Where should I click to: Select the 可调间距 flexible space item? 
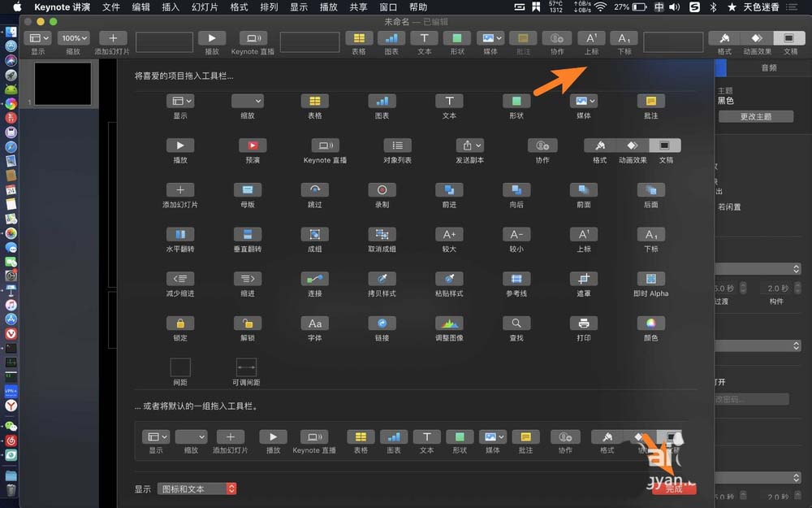click(246, 367)
